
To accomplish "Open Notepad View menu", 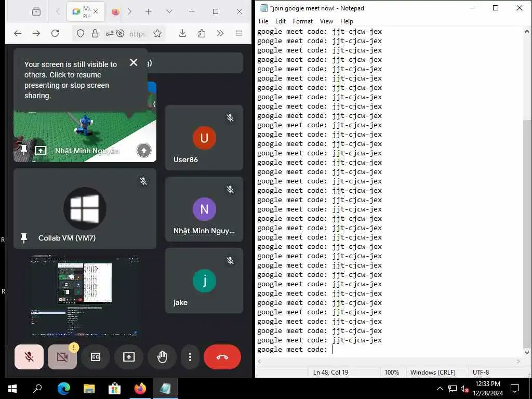I will 326,21.
